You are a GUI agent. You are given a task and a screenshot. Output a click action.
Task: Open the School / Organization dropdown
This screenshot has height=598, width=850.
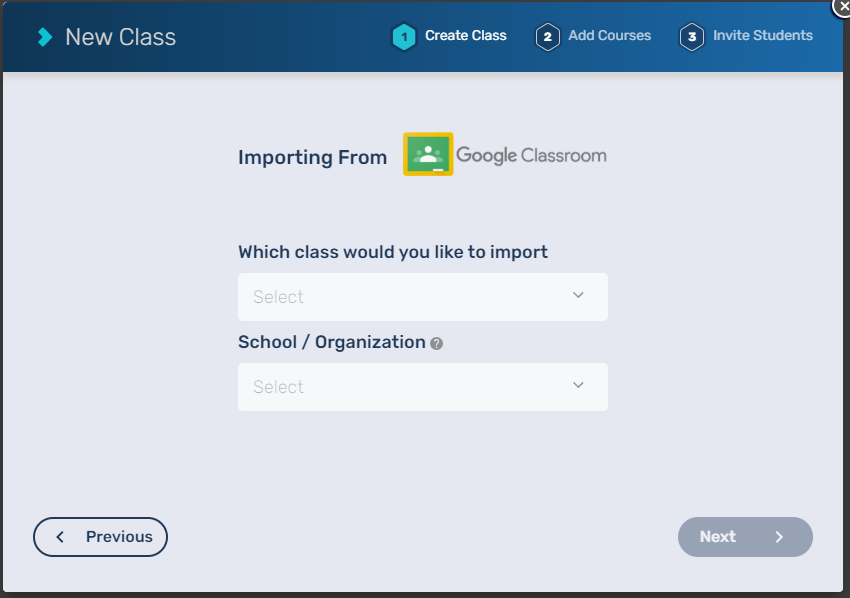pos(423,387)
